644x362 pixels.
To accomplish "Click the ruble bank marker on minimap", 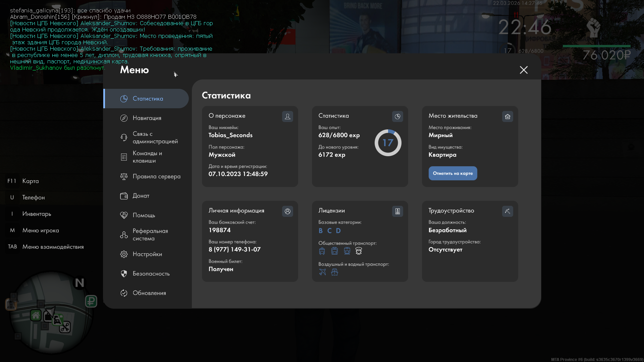I will pyautogui.click(x=91, y=301).
